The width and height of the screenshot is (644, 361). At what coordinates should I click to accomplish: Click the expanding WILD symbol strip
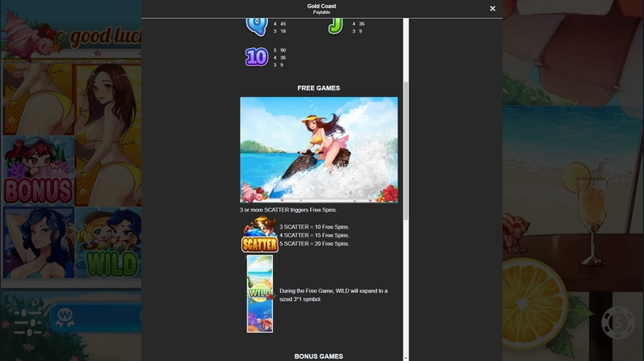tap(259, 293)
